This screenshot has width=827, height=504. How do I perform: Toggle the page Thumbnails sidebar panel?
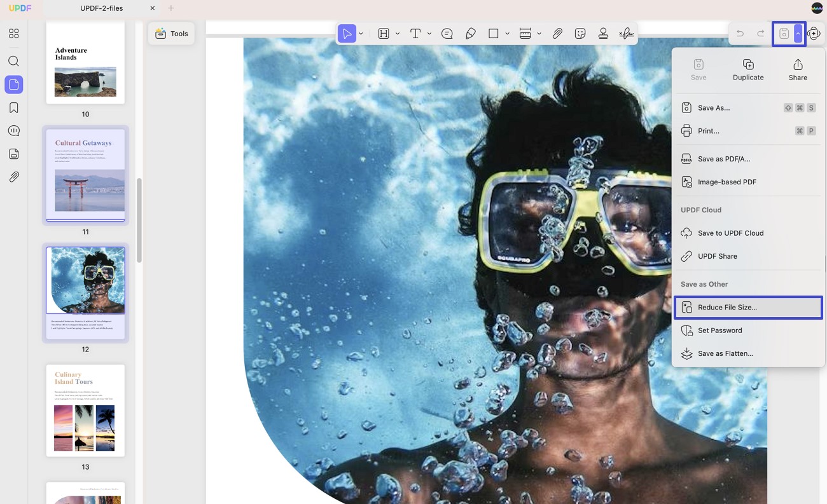click(13, 84)
